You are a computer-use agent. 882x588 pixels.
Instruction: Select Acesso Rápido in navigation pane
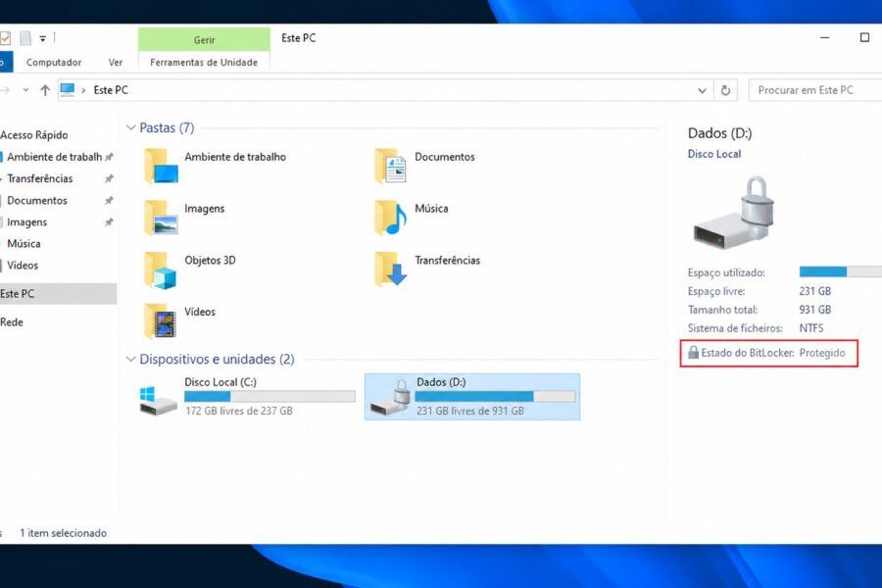coord(33,135)
